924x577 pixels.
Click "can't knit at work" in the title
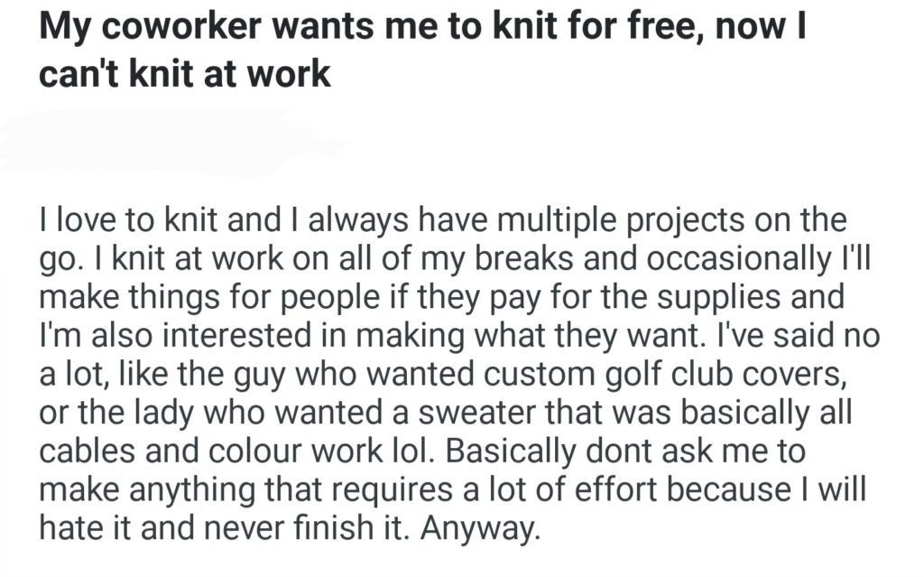(x=184, y=73)
